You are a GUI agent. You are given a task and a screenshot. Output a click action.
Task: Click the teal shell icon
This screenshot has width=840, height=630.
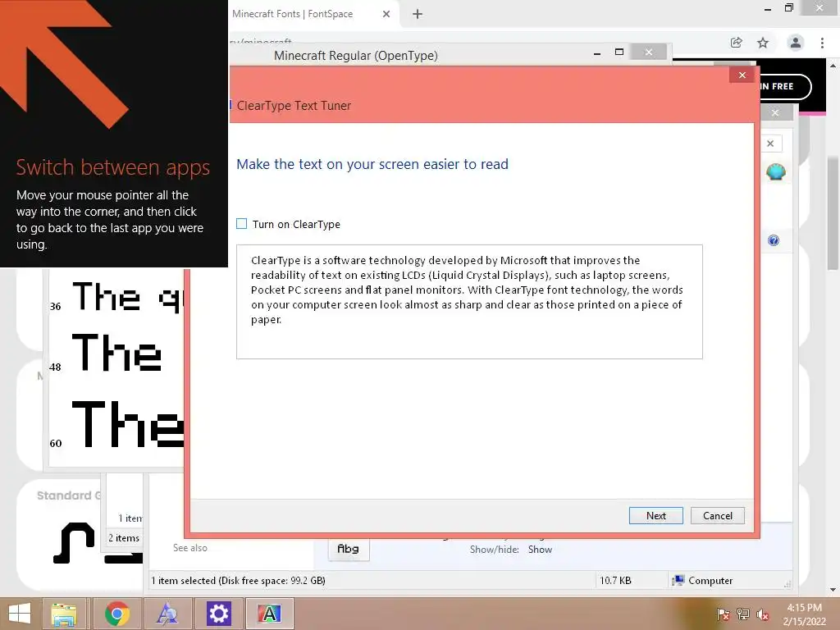tap(776, 172)
